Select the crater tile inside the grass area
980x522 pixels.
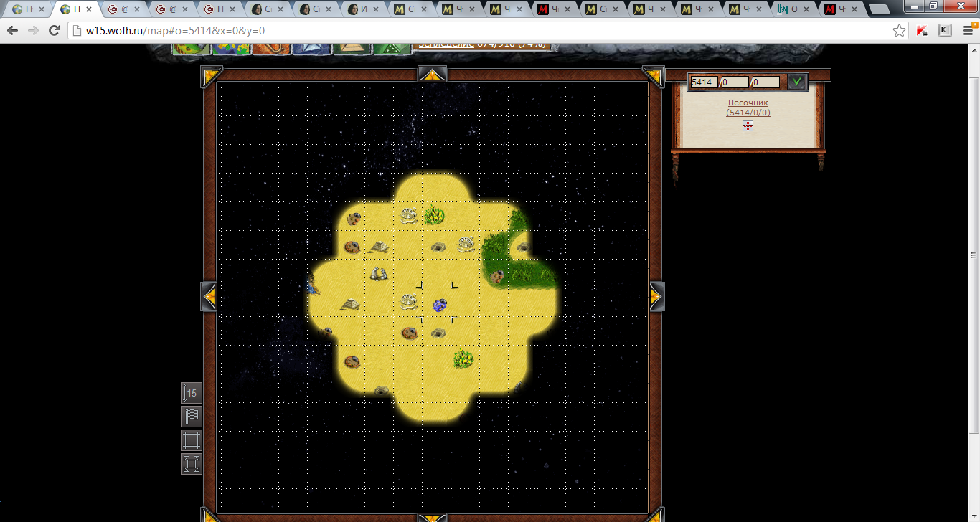coord(524,247)
